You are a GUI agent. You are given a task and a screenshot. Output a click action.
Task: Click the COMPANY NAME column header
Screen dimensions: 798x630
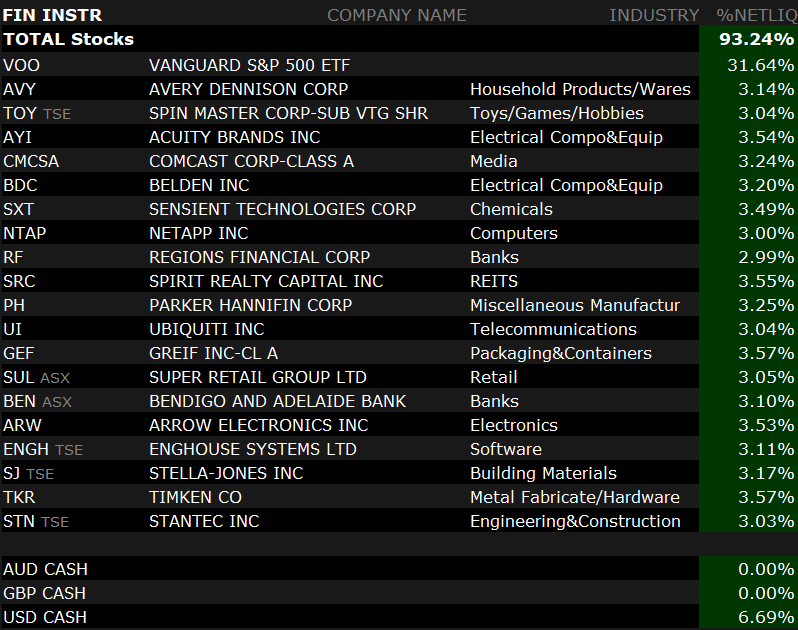pyautogui.click(x=396, y=15)
